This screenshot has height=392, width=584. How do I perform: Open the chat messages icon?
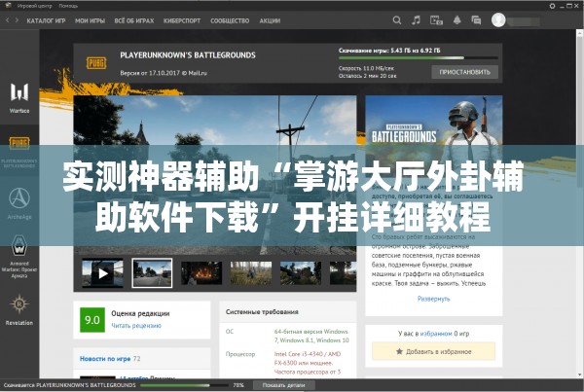coord(476,20)
